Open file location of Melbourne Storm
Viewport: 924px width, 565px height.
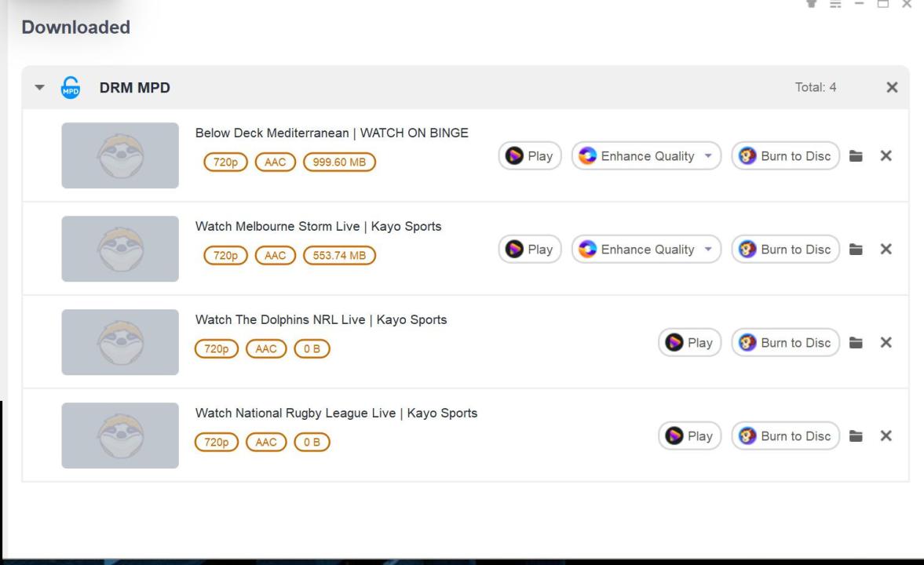857,250
